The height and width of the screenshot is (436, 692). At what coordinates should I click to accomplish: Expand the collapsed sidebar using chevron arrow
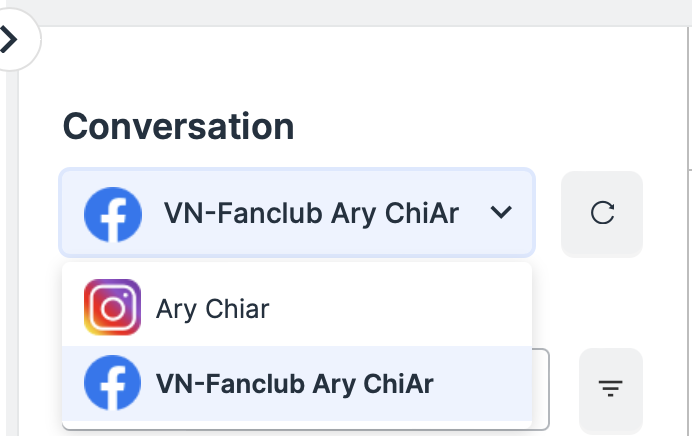[x=10, y=40]
